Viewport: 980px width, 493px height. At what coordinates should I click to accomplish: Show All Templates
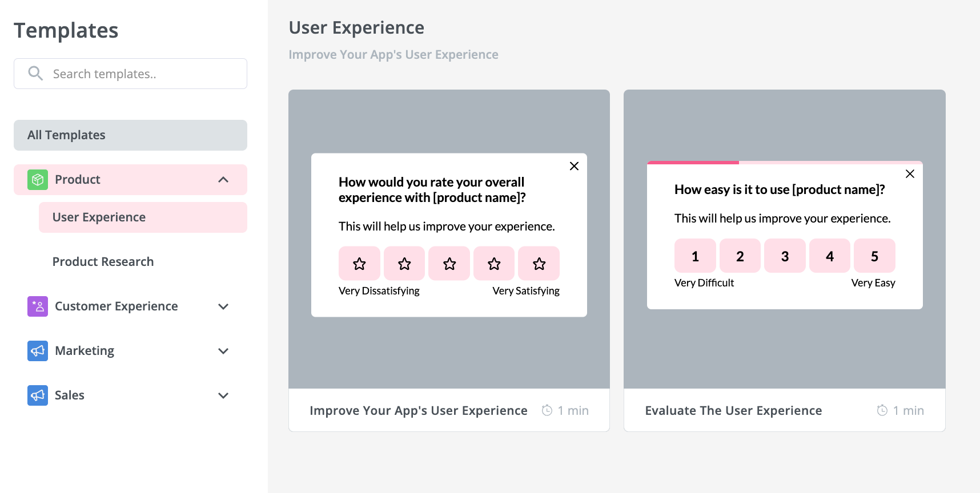(130, 135)
